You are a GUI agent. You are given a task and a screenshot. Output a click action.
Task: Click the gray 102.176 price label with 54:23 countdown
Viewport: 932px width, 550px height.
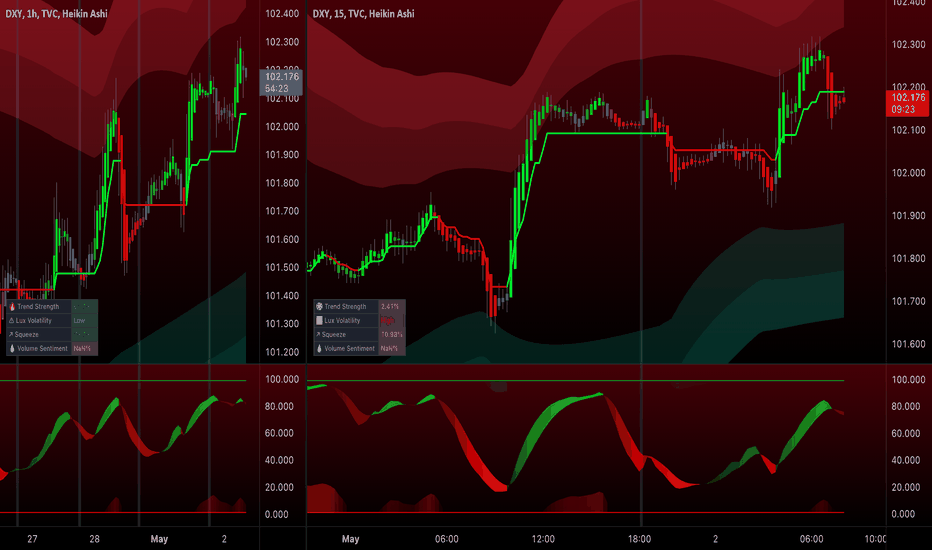(x=281, y=83)
